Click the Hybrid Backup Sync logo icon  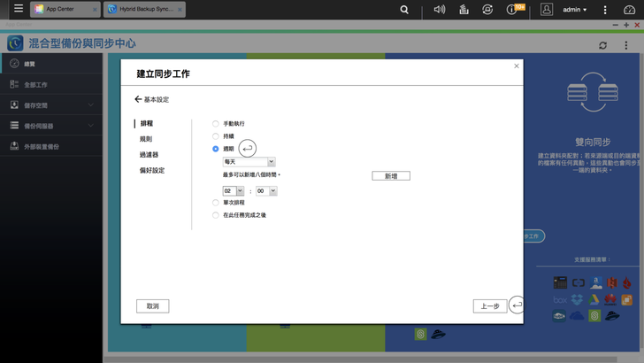click(x=15, y=43)
